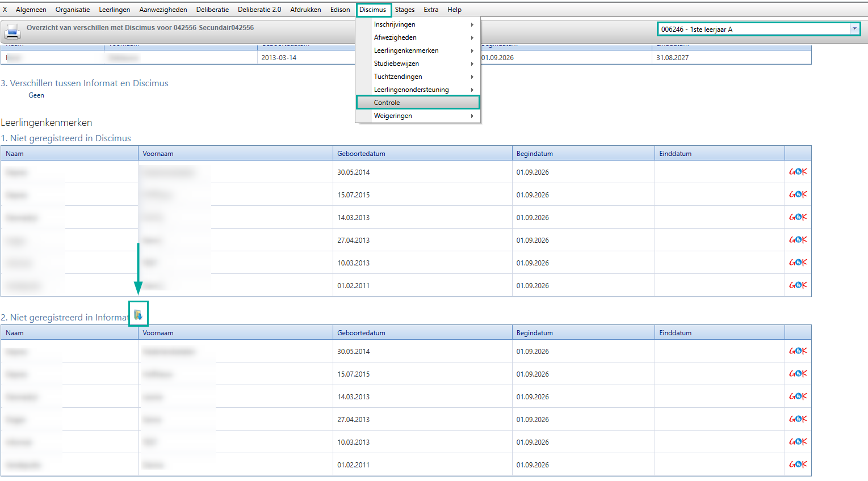Click the Overzicht van verschillen met Discimus title
868x481 pixels.
pyautogui.click(x=140, y=28)
